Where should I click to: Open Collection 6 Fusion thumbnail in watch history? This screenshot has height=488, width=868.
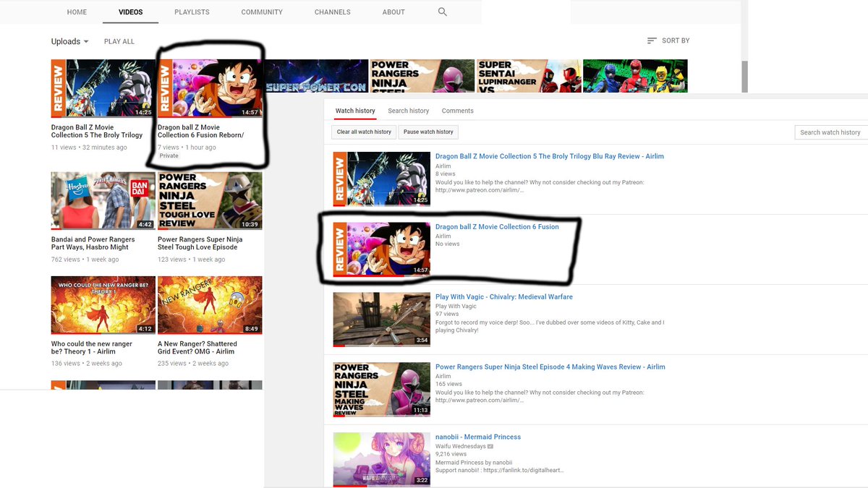pyautogui.click(x=382, y=249)
